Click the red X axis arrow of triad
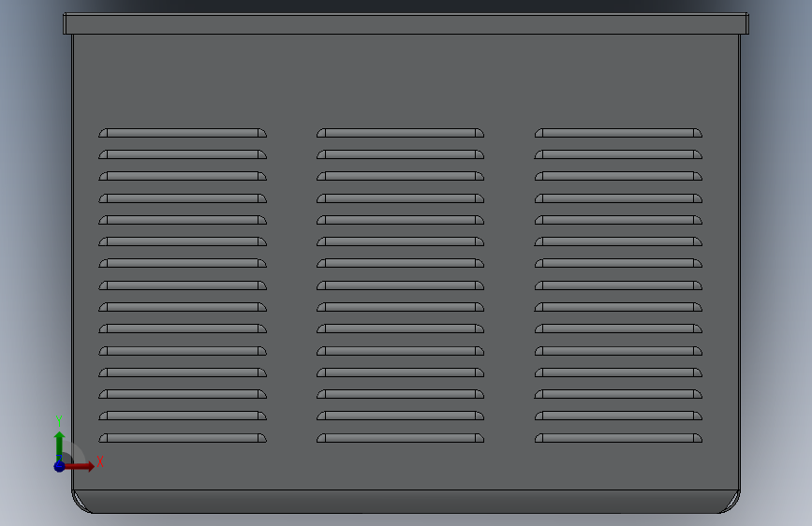This screenshot has width=812, height=526. [80, 466]
